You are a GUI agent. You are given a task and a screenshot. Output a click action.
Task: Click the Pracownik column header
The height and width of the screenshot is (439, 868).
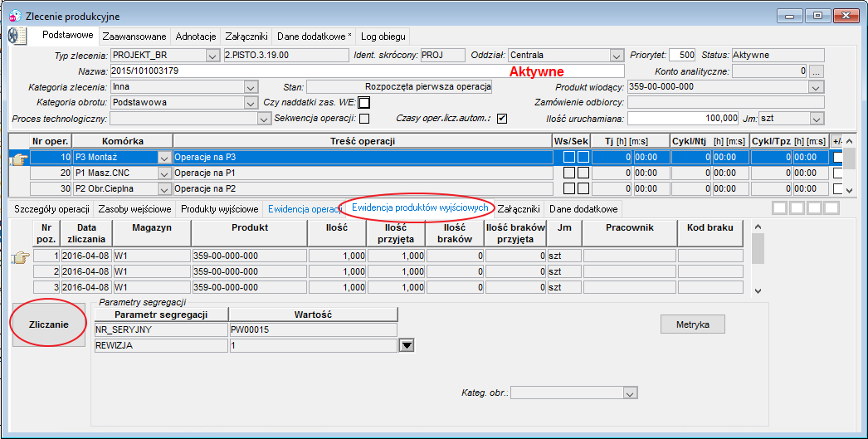coord(629,232)
